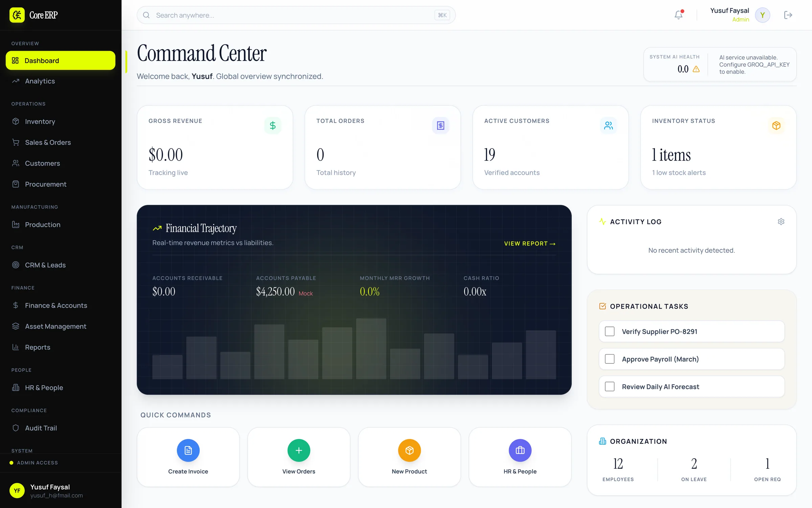Open the Dashboard sidebar item
Image resolution: width=812 pixels, height=508 pixels.
61,60
